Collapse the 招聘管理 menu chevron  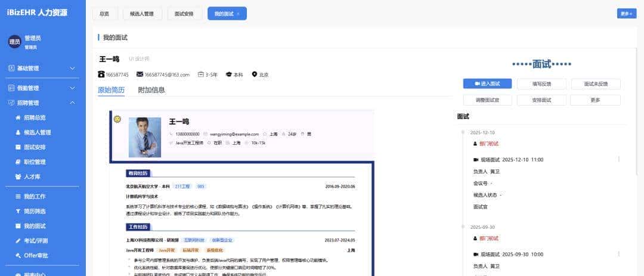pos(72,103)
